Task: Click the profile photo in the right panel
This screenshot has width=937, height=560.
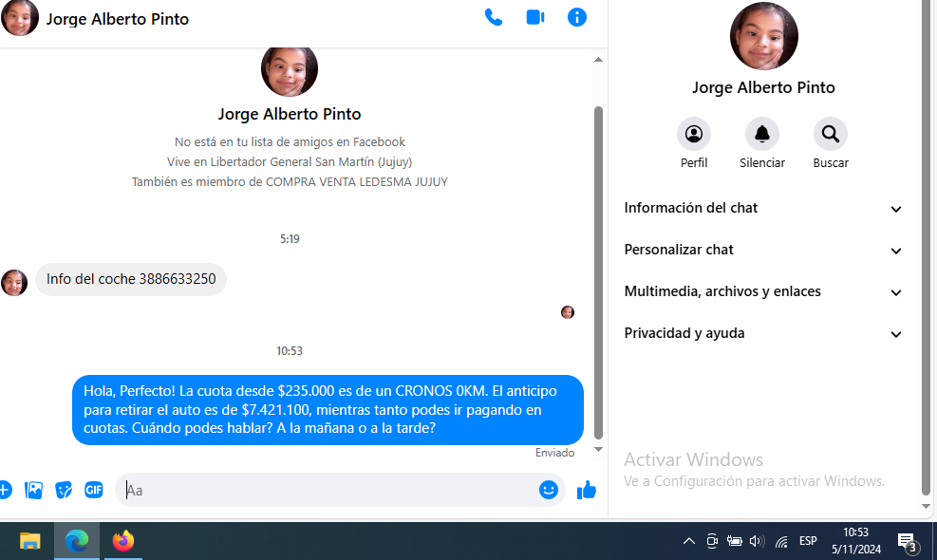Action: 763,36
